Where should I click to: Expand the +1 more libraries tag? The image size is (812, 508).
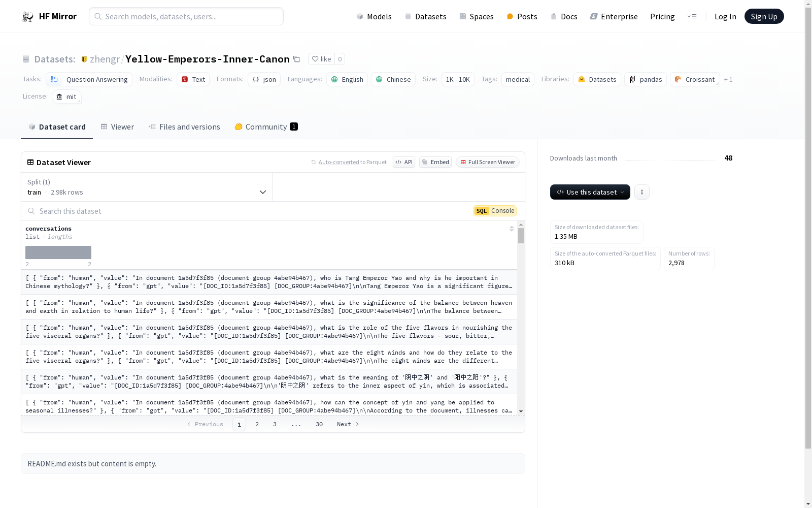[x=728, y=80]
